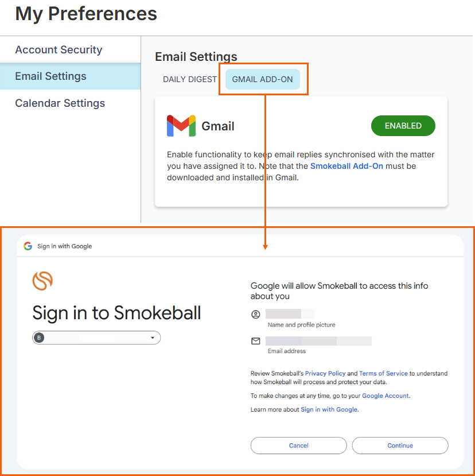Toggle the Gmail ENABLED switch
The width and height of the screenshot is (475, 476).
(x=403, y=126)
